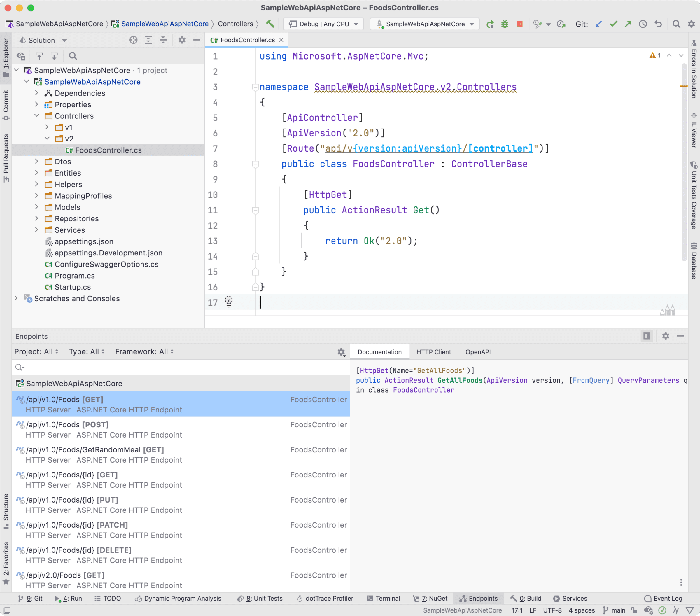Open endpoints list filter settings gear

click(342, 352)
